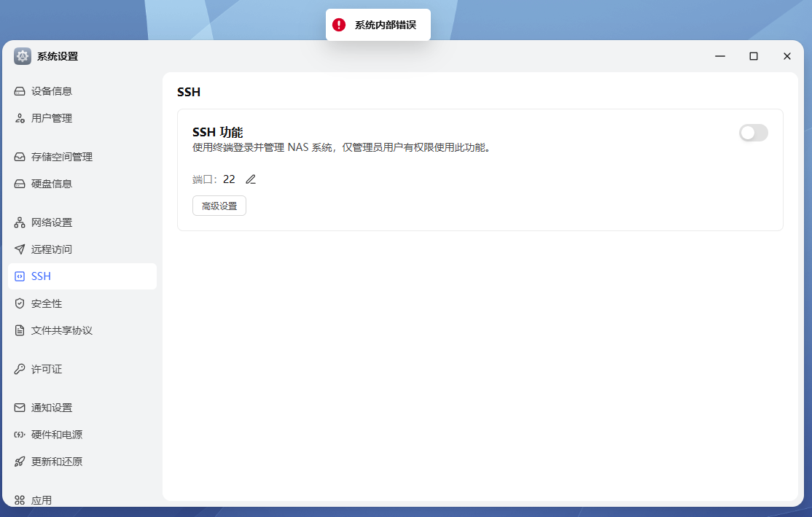The height and width of the screenshot is (517, 812).
Task: Enable the SSH 功能 toggle switch
Action: (753, 133)
